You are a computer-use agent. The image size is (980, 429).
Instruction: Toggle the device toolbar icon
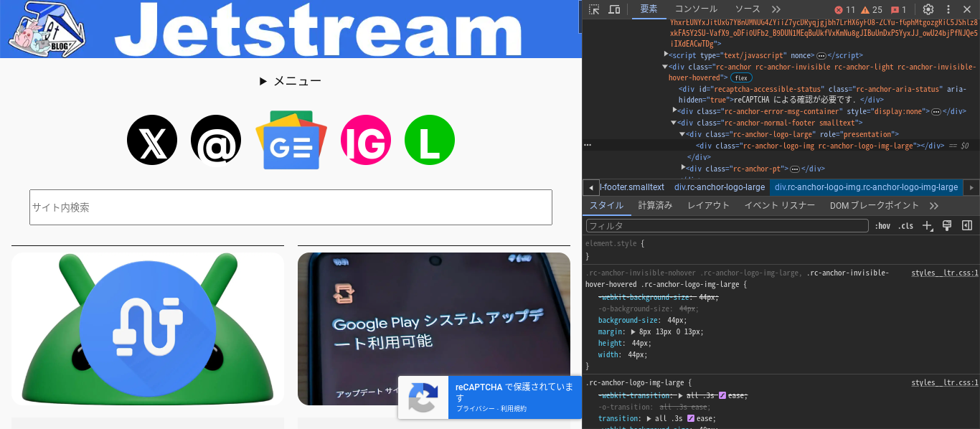point(613,9)
